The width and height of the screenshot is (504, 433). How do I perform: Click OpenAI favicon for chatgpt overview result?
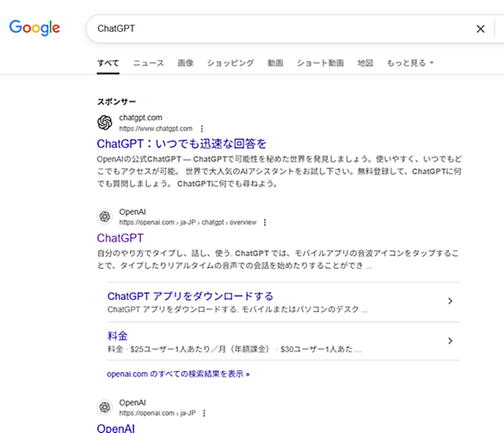pyautogui.click(x=104, y=216)
